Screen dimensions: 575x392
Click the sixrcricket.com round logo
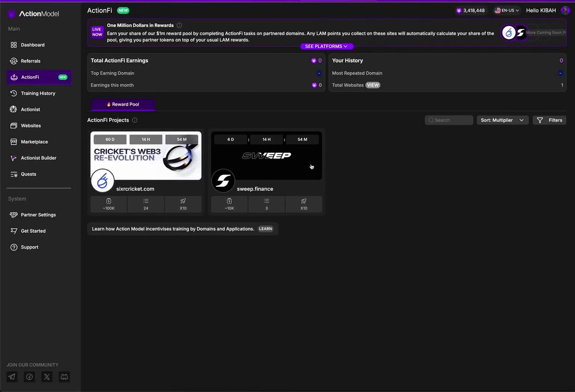pyautogui.click(x=103, y=180)
